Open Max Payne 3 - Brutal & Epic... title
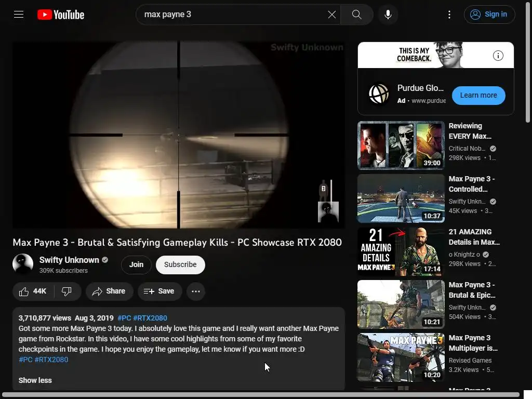 [472, 290]
